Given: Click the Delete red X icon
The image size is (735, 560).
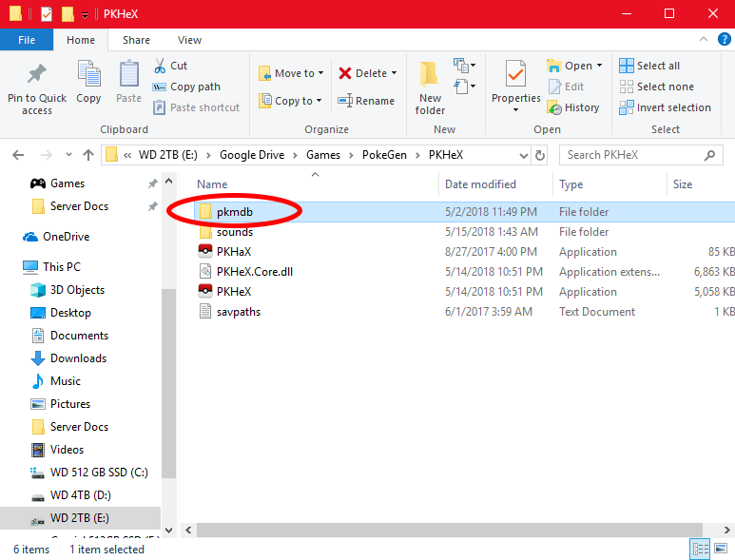Looking at the screenshot, I should coord(345,73).
